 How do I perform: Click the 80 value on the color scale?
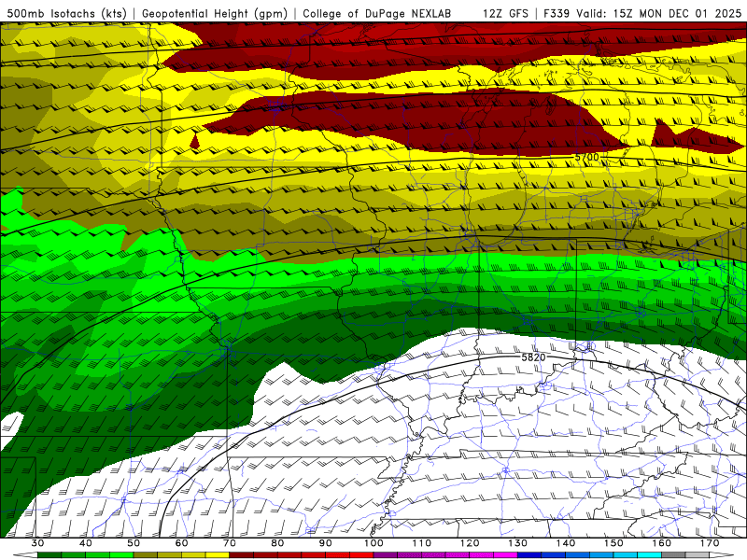click(277, 543)
